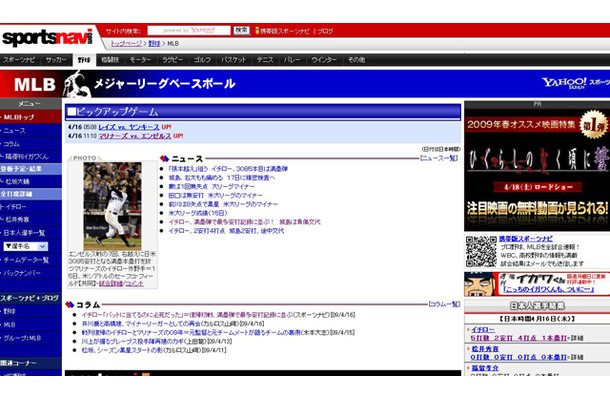Open バックナンバー in the side menu

pyautogui.click(x=22, y=274)
